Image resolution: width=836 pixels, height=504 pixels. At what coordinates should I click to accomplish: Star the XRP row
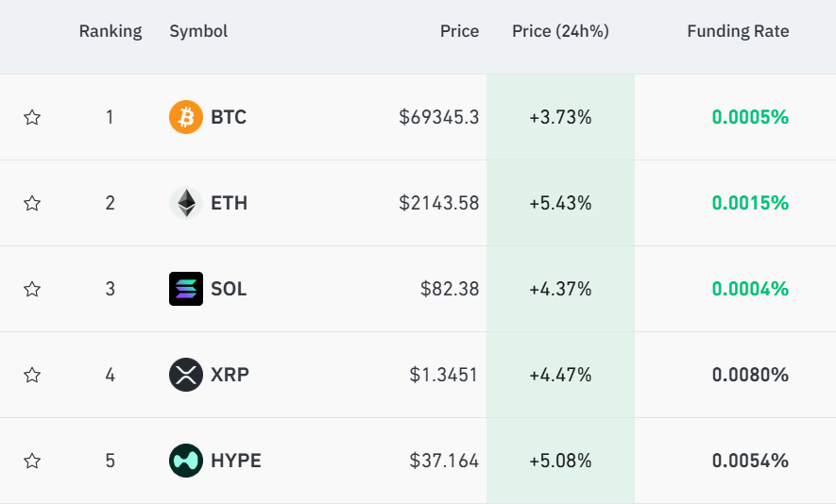(x=32, y=375)
